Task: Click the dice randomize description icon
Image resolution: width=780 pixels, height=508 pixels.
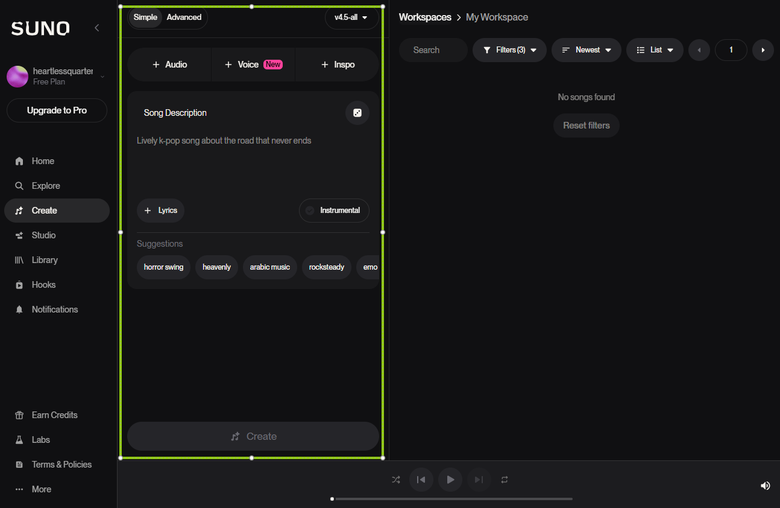Action: [x=357, y=113]
